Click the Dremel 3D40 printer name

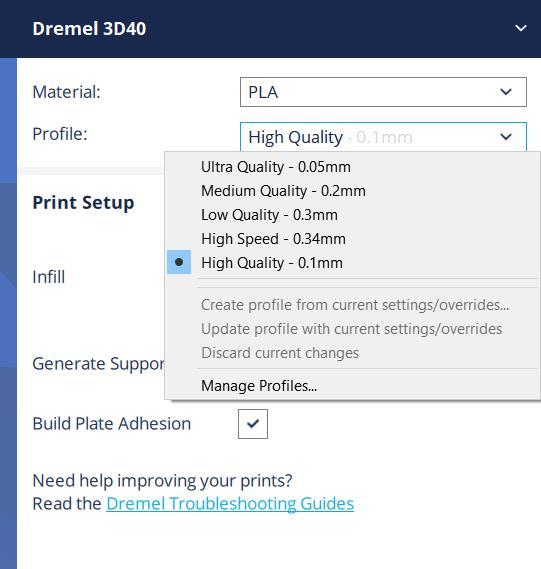(x=89, y=29)
